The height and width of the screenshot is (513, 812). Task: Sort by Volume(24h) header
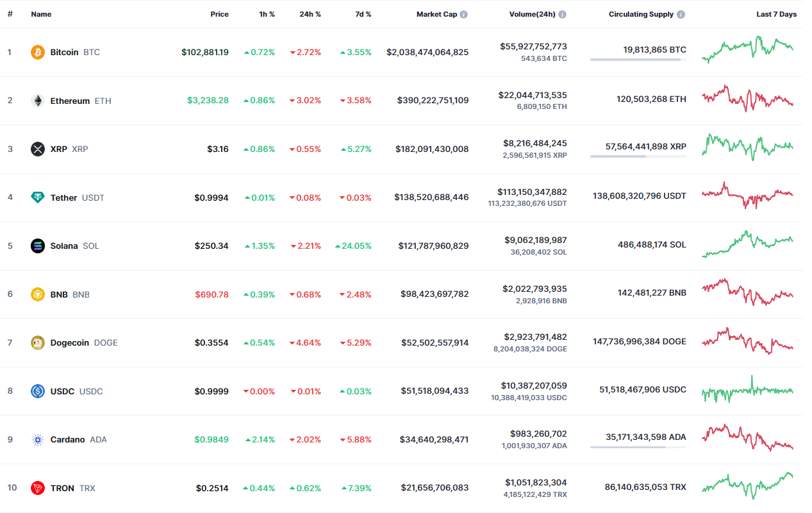coord(532,14)
